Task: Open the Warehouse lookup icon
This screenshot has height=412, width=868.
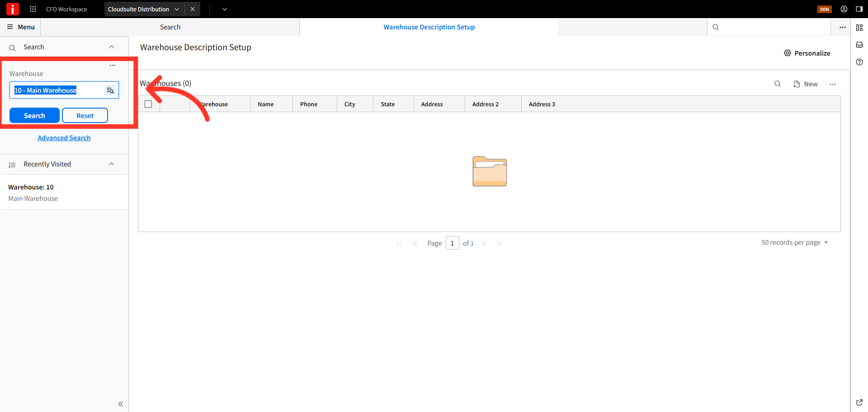Action: pos(110,90)
